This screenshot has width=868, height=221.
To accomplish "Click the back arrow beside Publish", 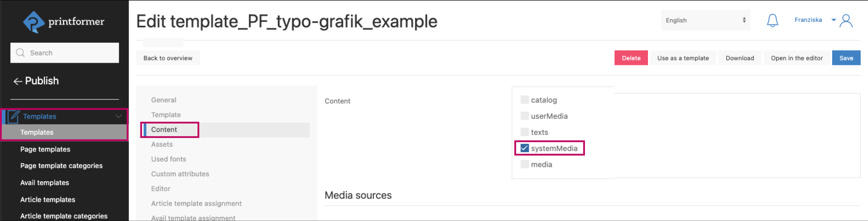I will pos(18,82).
